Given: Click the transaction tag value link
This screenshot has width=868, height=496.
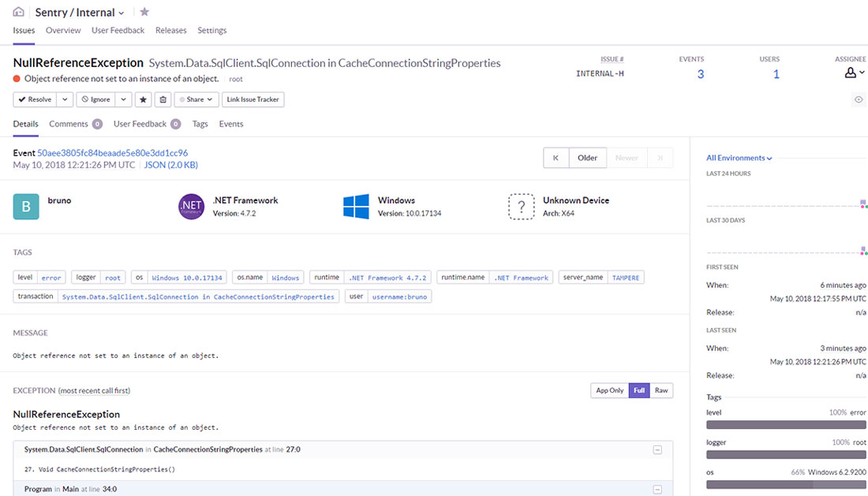Looking at the screenshot, I should coord(198,296).
